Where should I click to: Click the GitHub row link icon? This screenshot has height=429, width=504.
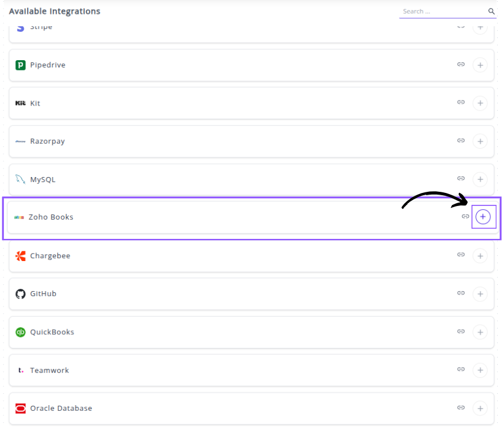pos(461,293)
